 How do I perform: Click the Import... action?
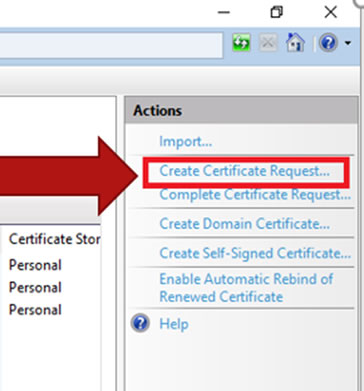click(x=185, y=141)
